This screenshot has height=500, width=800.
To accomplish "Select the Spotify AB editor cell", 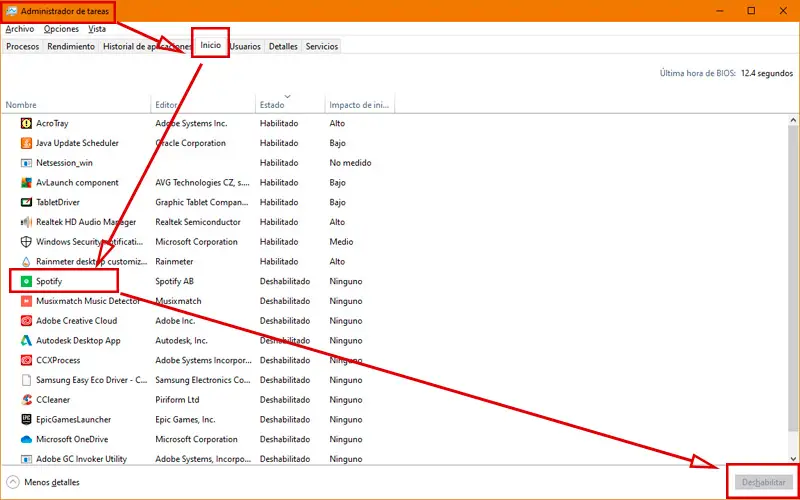I will click(x=174, y=281).
